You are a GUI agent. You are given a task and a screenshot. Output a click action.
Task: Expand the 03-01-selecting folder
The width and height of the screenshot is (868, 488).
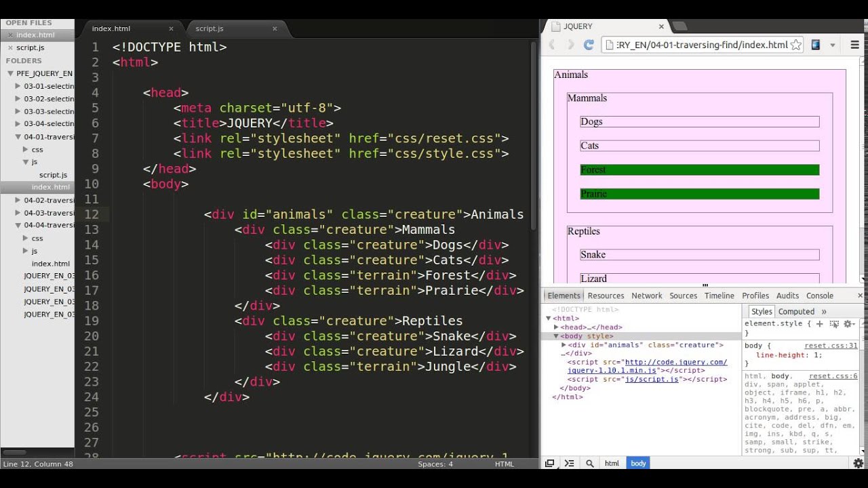(18, 86)
